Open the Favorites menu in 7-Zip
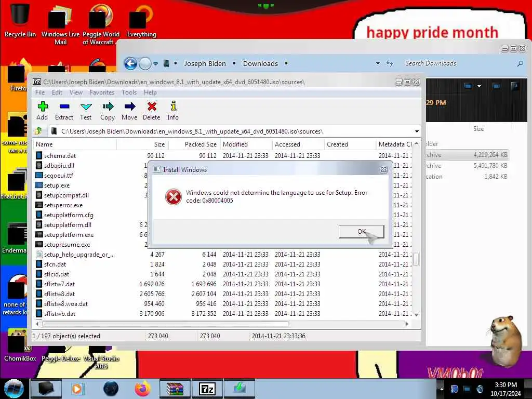Image resolution: width=532 pixels, height=399 pixels. tap(102, 92)
